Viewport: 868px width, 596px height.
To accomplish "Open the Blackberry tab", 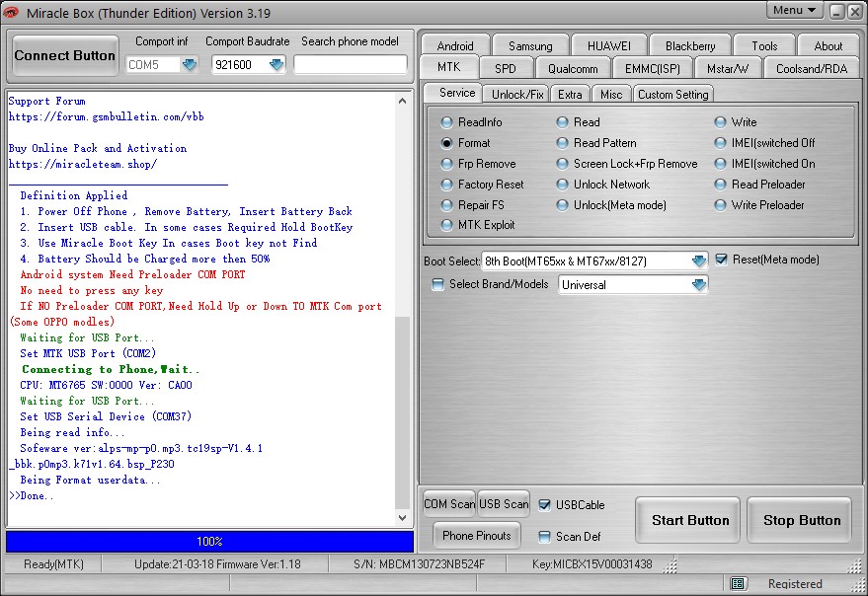I will pos(690,46).
